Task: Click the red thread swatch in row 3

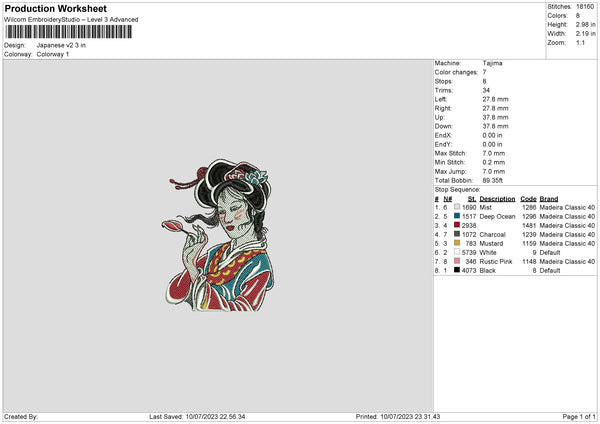Action: pos(457,225)
